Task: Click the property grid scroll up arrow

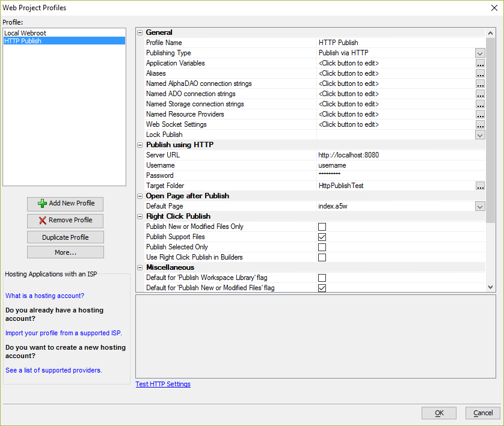Action: pyautogui.click(x=490, y=33)
